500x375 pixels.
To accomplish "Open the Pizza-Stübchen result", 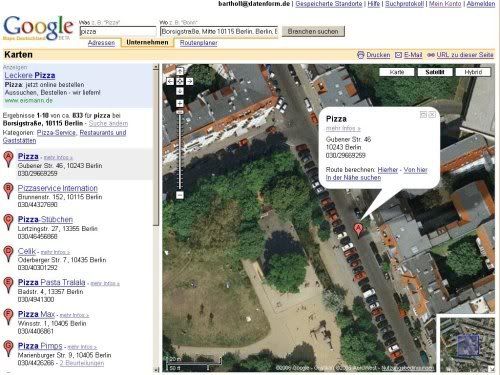I will [45, 219].
